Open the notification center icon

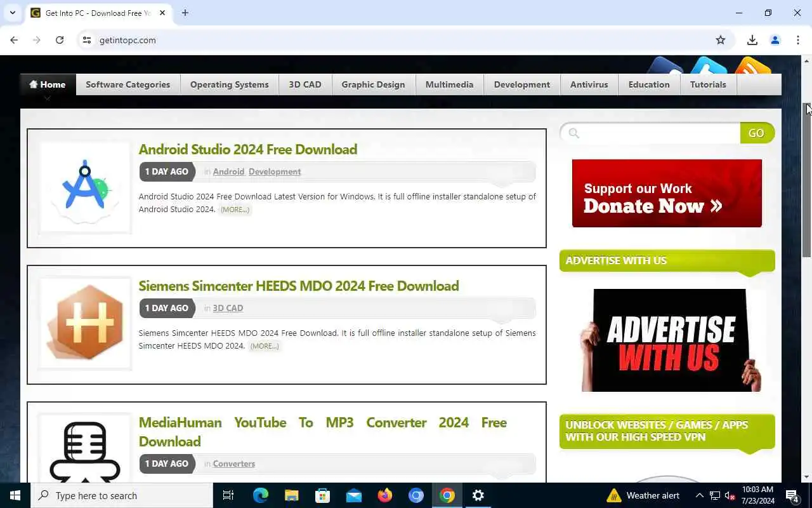click(792, 495)
